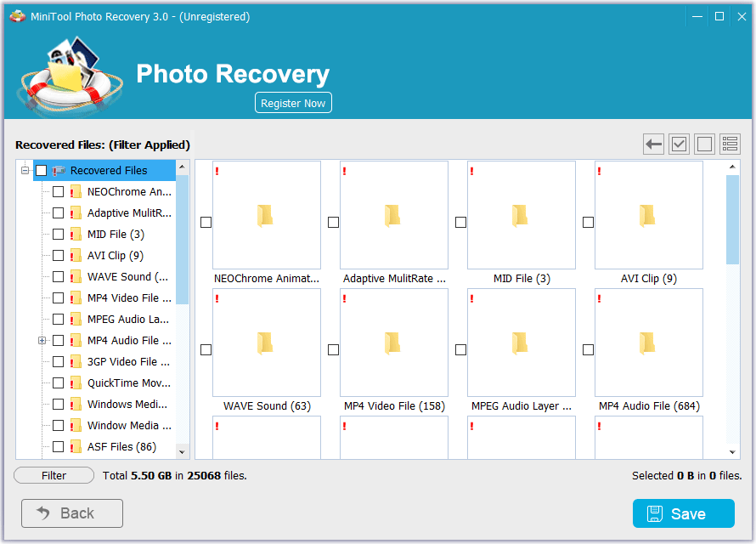The width and height of the screenshot is (756, 544).
Task: Click the folder icon beside Adaptive MulitR... in tree
Action: point(76,213)
